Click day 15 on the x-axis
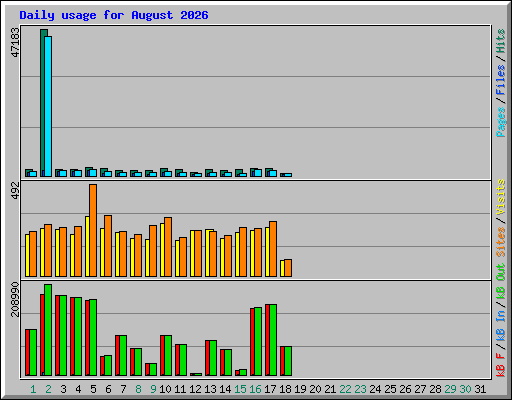 [x=240, y=389]
